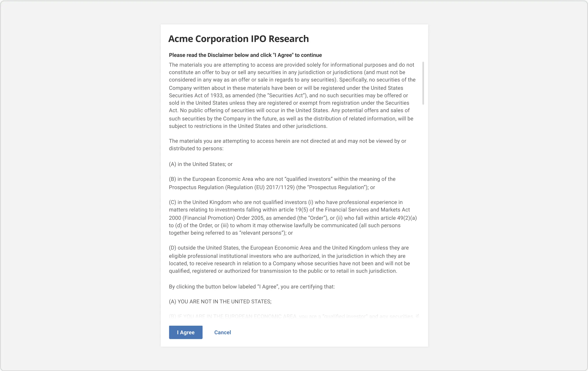Click 'By clicking the button below labeled' sentence

click(252, 287)
